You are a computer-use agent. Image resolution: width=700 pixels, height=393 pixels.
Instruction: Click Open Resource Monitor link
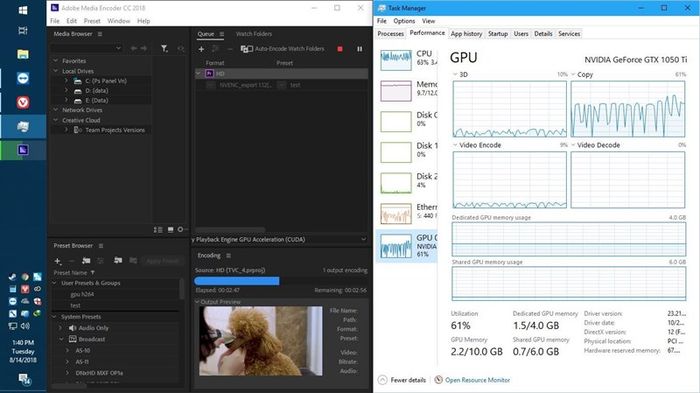coord(477,380)
